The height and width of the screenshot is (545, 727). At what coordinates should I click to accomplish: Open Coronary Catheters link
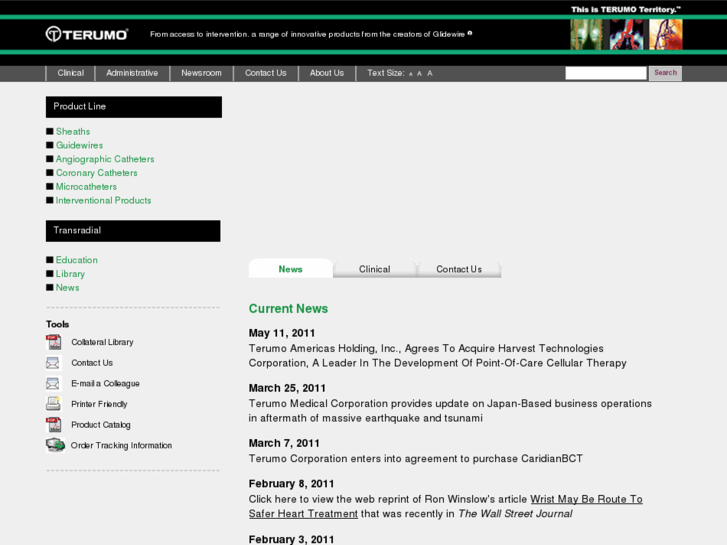pos(96,173)
